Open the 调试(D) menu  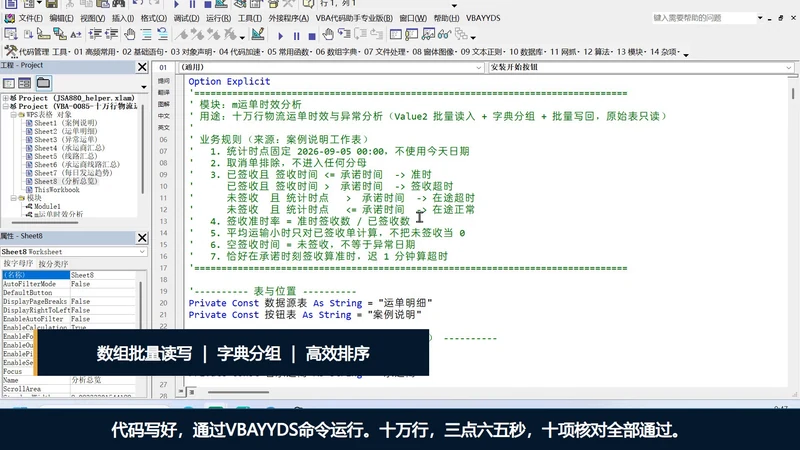(x=186, y=18)
